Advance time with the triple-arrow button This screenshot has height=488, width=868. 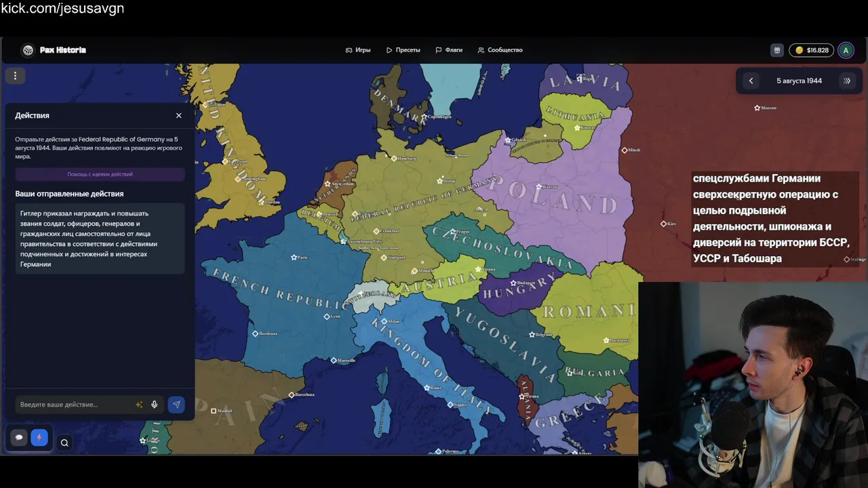click(847, 81)
